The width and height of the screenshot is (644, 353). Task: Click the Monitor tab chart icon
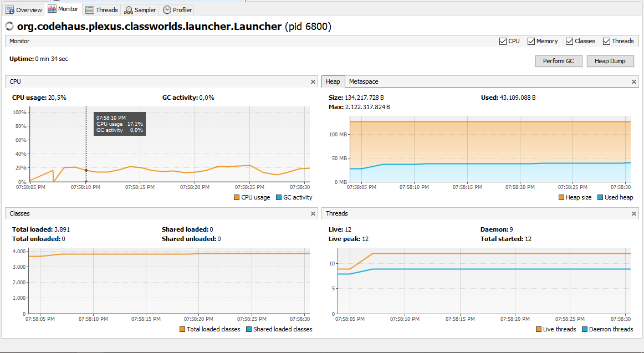tap(52, 9)
